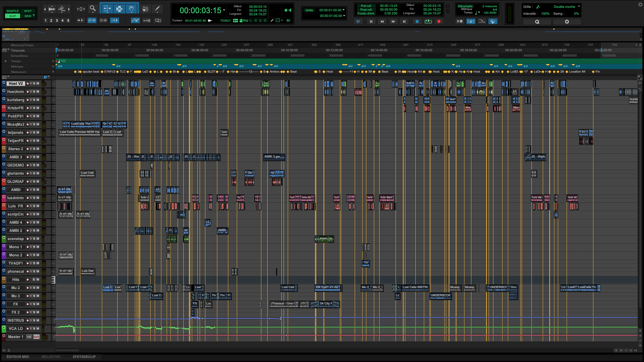644x362 pixels.
Task: Select the Grabber hand tool
Action: point(132,9)
